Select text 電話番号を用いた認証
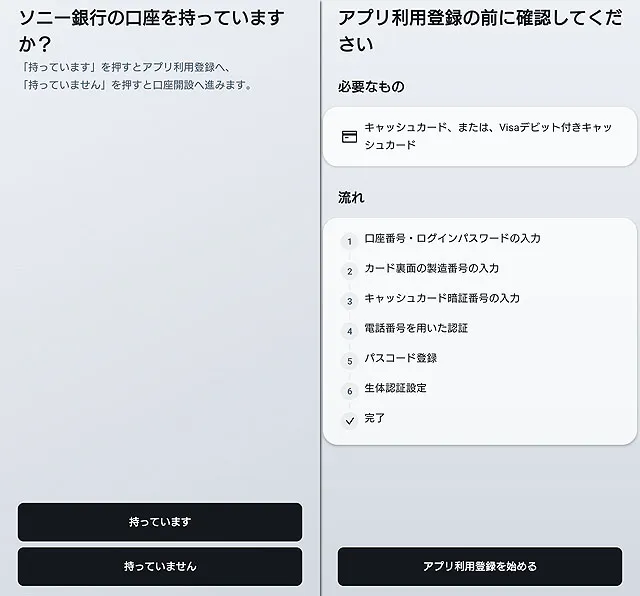 [416, 328]
